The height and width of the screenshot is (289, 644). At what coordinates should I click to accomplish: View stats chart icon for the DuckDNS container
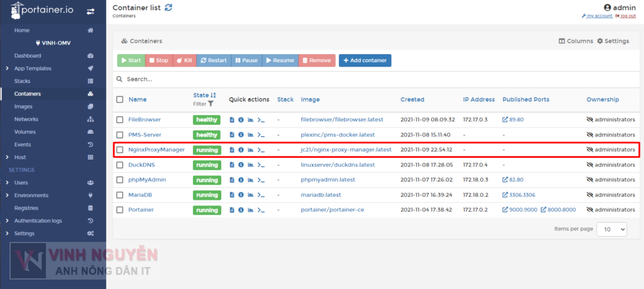(250, 165)
